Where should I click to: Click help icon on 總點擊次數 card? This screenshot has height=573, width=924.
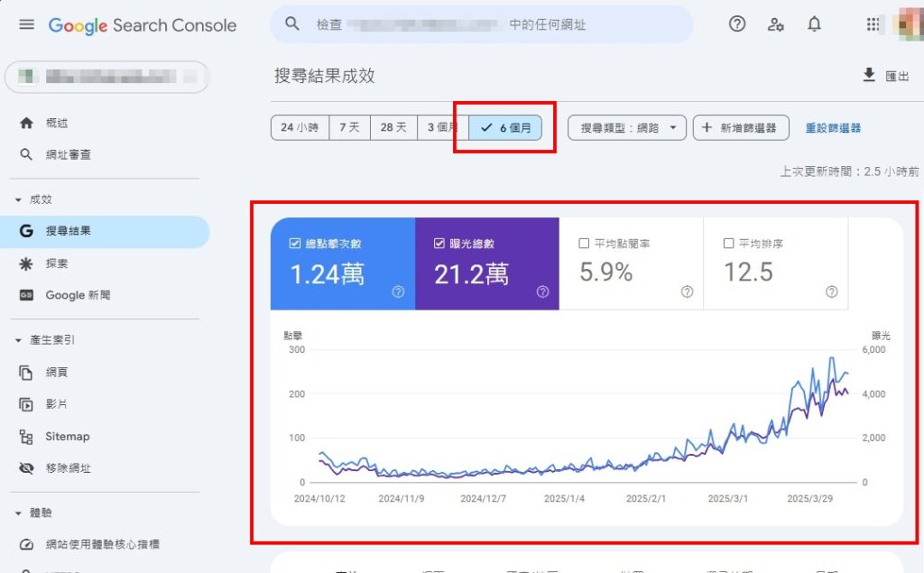pos(398,291)
